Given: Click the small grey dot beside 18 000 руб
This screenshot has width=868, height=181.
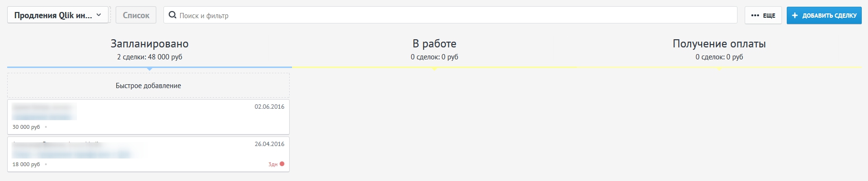Looking at the screenshot, I should point(46,164).
